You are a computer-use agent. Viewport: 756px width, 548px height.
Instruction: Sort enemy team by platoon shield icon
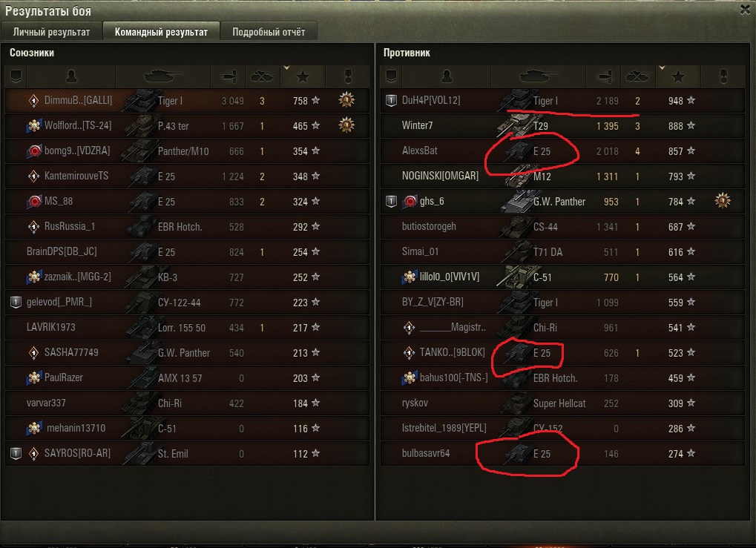point(391,76)
